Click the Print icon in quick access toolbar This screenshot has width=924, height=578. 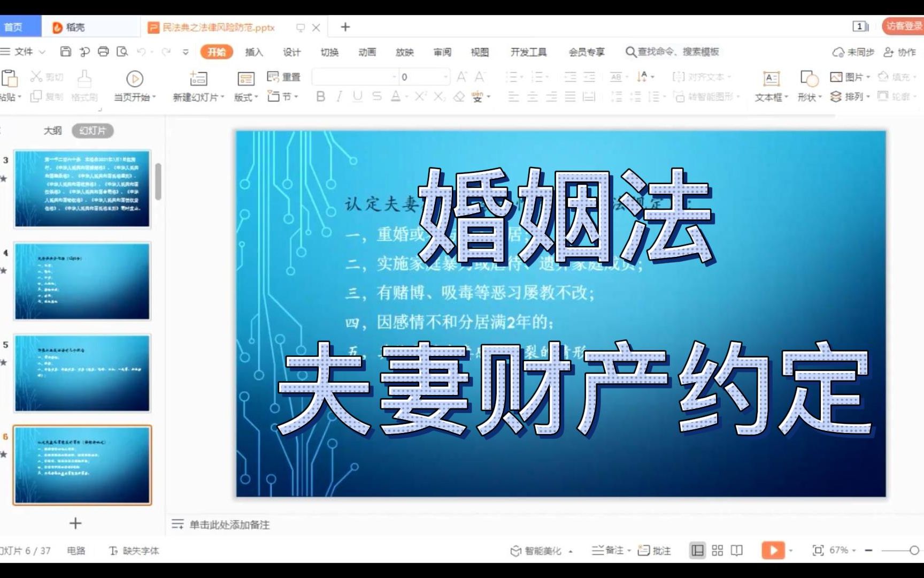coord(103,52)
